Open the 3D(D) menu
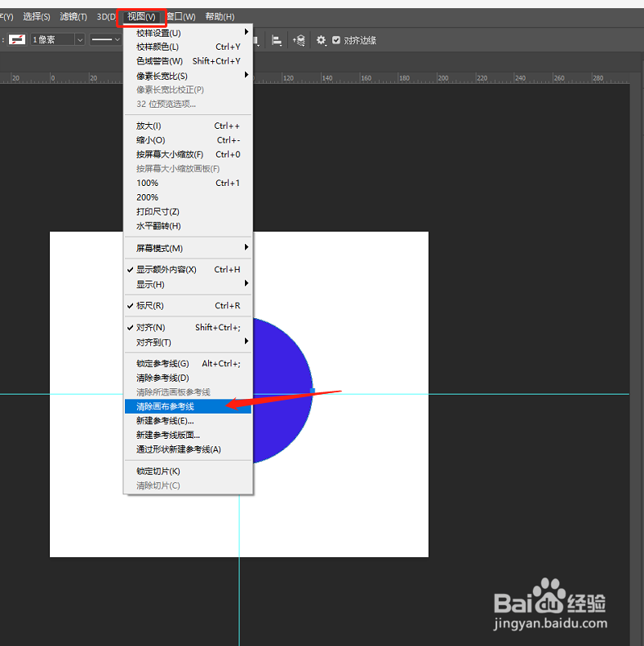Image resolution: width=644 pixels, height=646 pixels. point(106,16)
